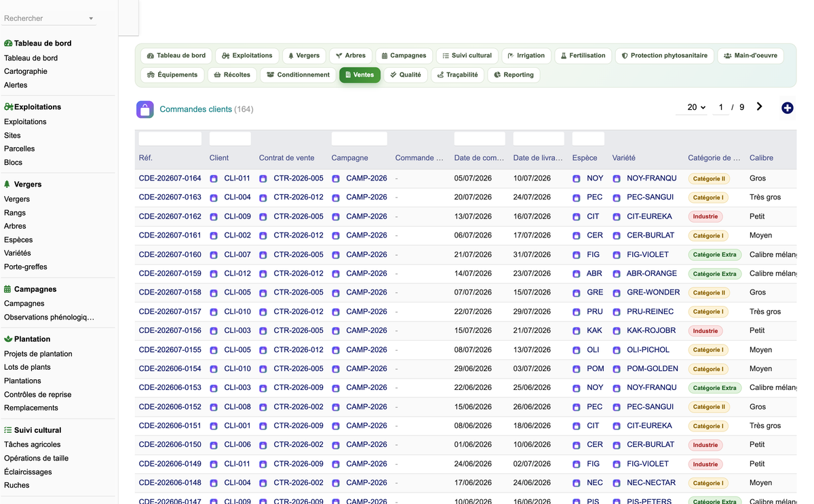The height and width of the screenshot is (504, 814).
Task: Open the Ventes tab
Action: (x=360, y=75)
